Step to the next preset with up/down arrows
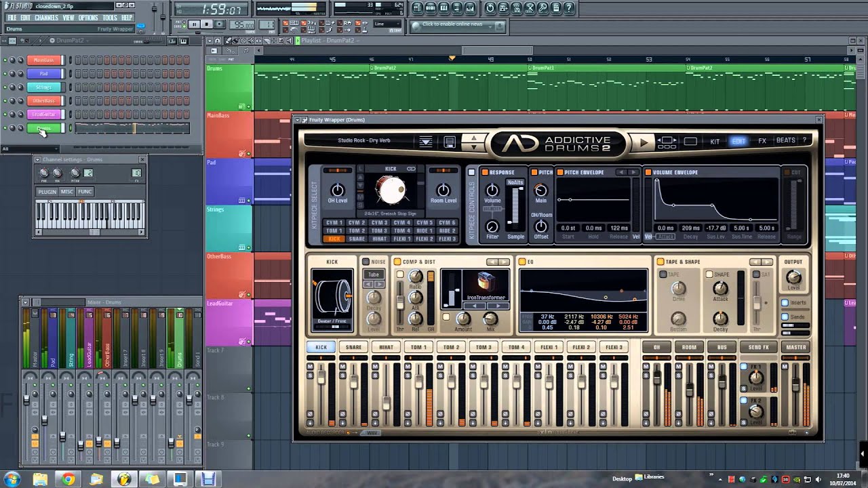The width and height of the screenshot is (868, 488). click(x=474, y=146)
